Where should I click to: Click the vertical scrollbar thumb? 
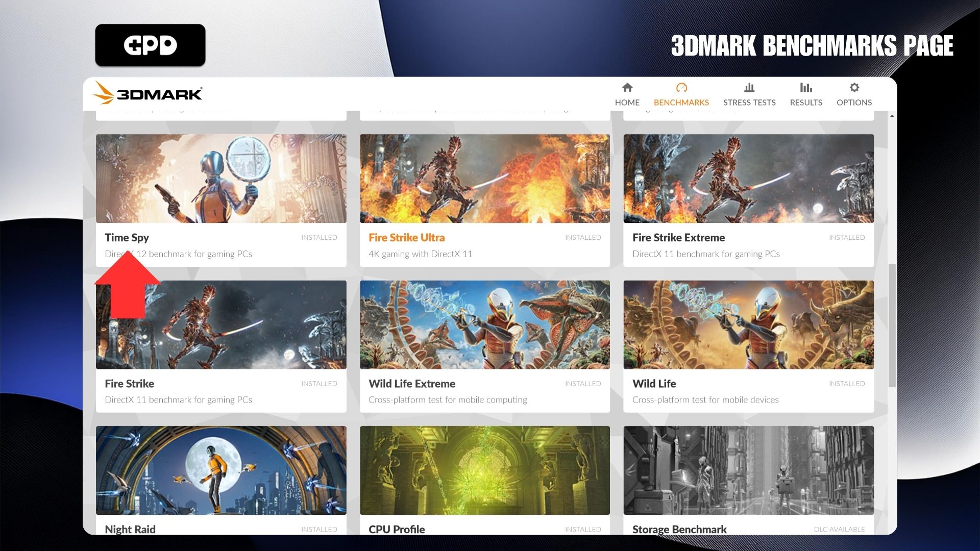click(x=892, y=325)
